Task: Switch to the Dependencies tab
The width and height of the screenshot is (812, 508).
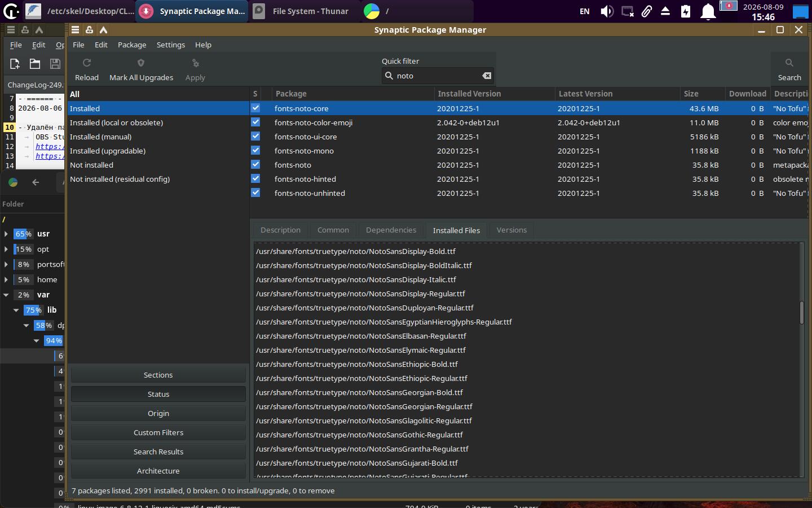Action: coord(391,230)
